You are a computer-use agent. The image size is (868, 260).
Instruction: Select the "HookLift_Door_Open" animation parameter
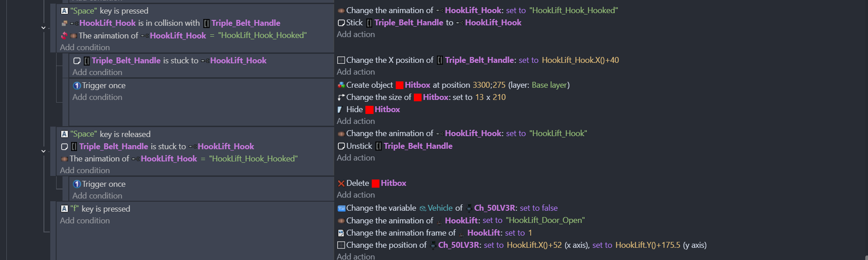(x=545, y=220)
